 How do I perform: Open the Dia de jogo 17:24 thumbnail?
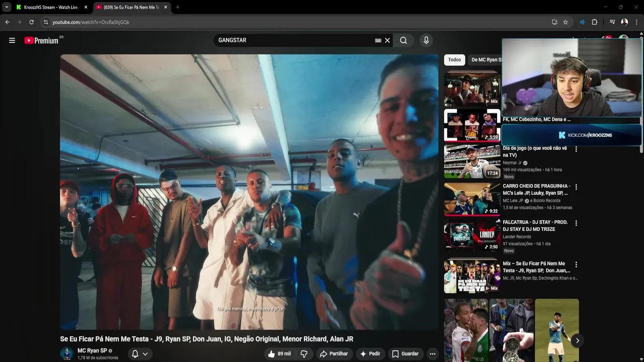coord(472,161)
